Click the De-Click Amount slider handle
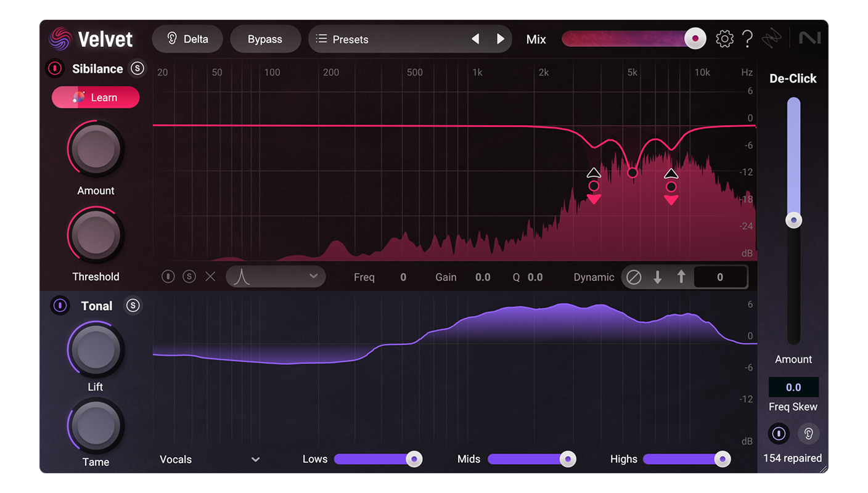This screenshot has height=493, width=868. 793,220
